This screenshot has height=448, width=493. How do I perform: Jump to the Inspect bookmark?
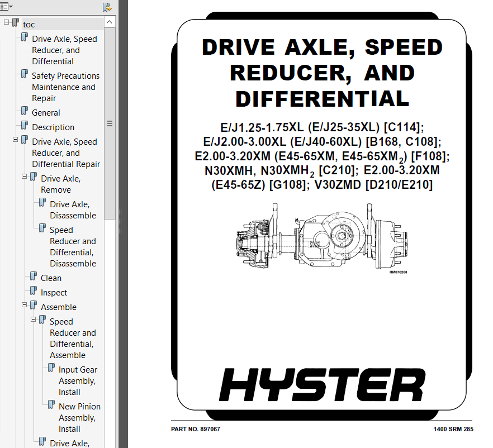click(54, 293)
